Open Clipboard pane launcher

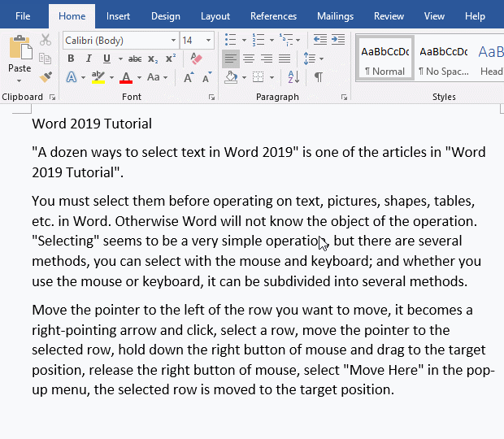pos(52,97)
